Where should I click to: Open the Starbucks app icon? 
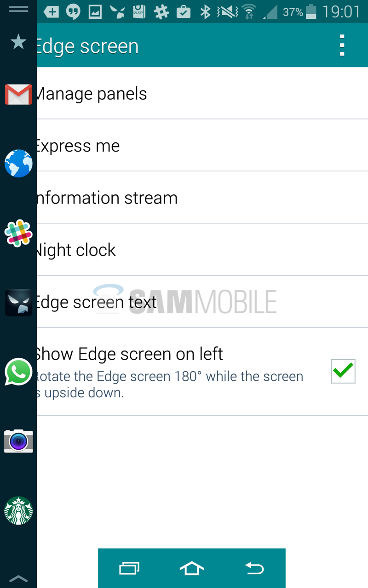pyautogui.click(x=18, y=511)
